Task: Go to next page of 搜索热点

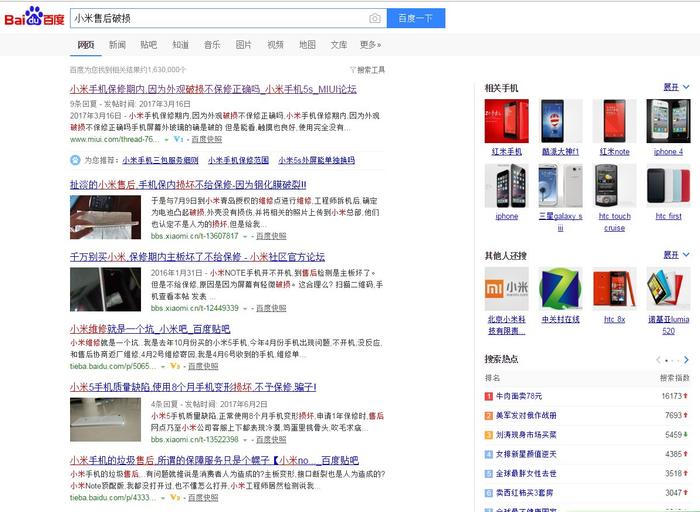Action: click(x=686, y=360)
